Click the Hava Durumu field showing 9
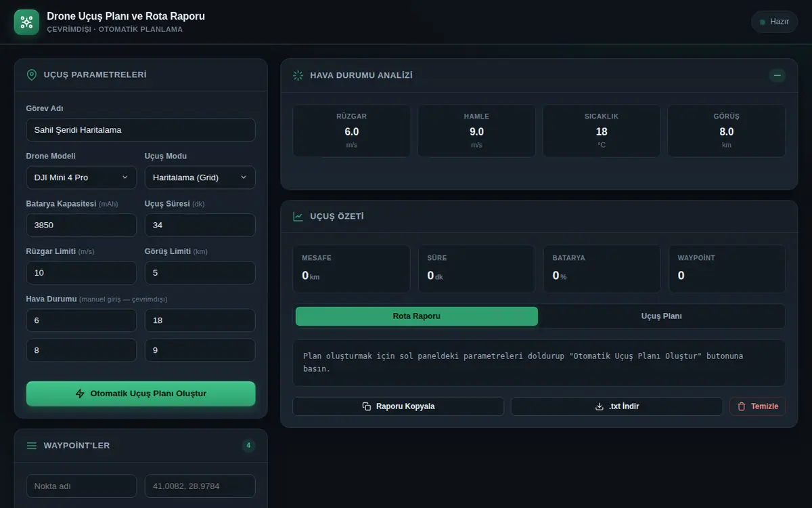Screen dimensions: 812x508 pyautogui.click(x=200, y=350)
